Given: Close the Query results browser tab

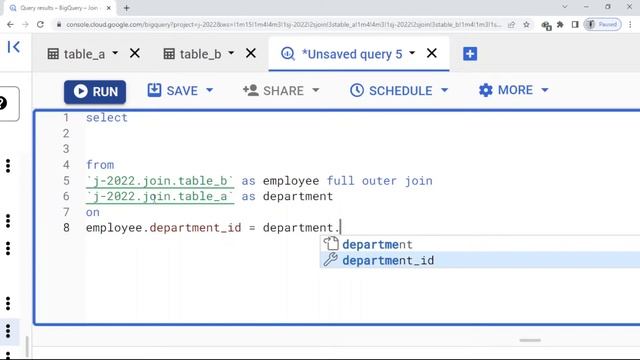Looking at the screenshot, I should (x=109, y=8).
